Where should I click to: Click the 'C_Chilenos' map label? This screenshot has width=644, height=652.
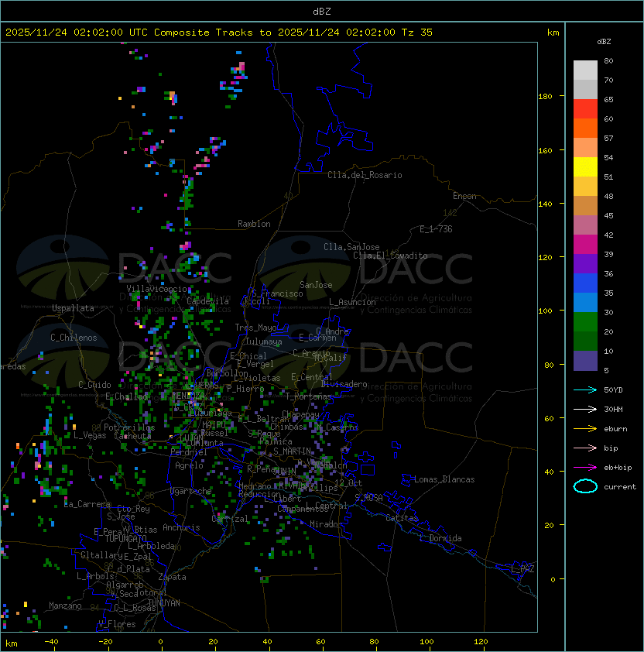click(x=74, y=338)
